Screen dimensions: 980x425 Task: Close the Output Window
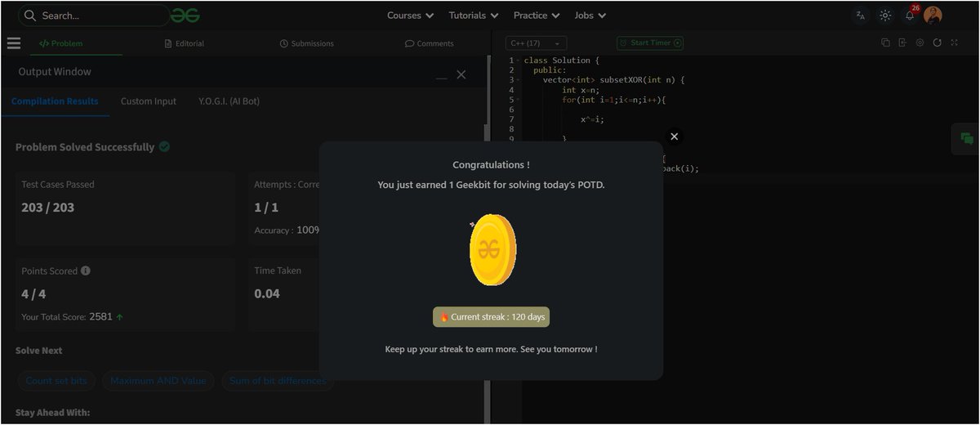[461, 74]
